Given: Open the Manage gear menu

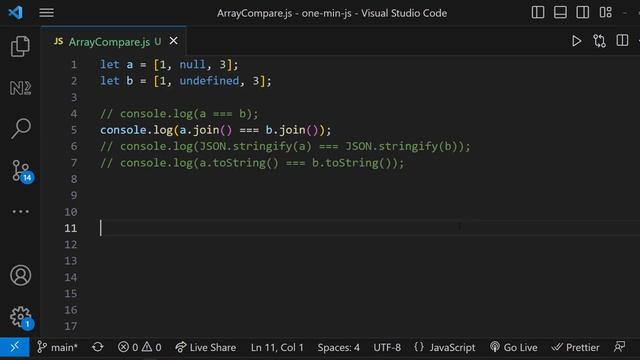Looking at the screenshot, I should pos(21,318).
